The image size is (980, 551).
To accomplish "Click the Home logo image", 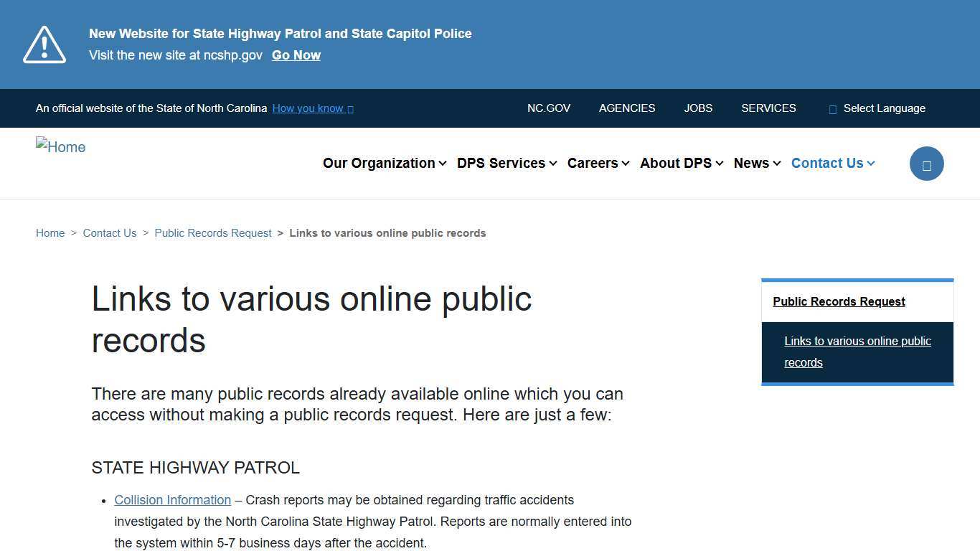I will 60,146.
